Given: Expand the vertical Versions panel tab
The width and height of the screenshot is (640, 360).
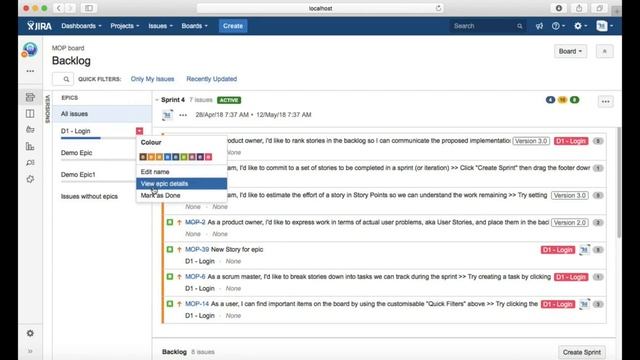Looking at the screenshot, I should tap(48, 109).
